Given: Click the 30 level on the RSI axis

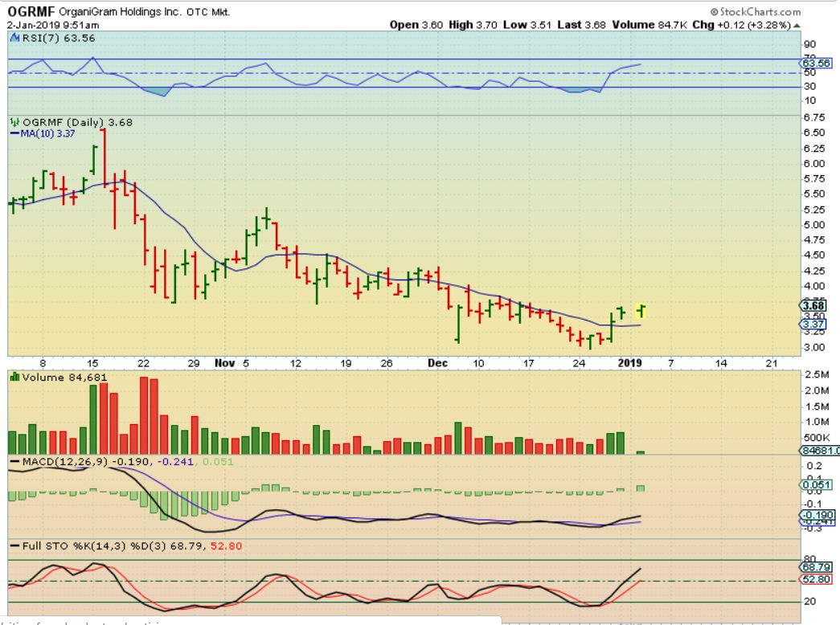Looking at the screenshot, I should coord(810,86).
